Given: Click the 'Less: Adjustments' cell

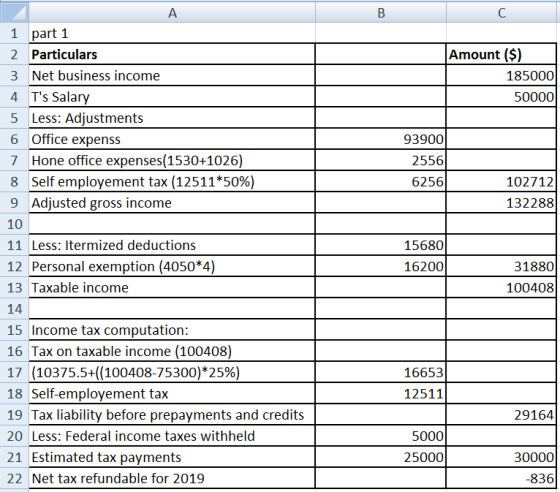Looking at the screenshot, I should [x=172, y=118].
